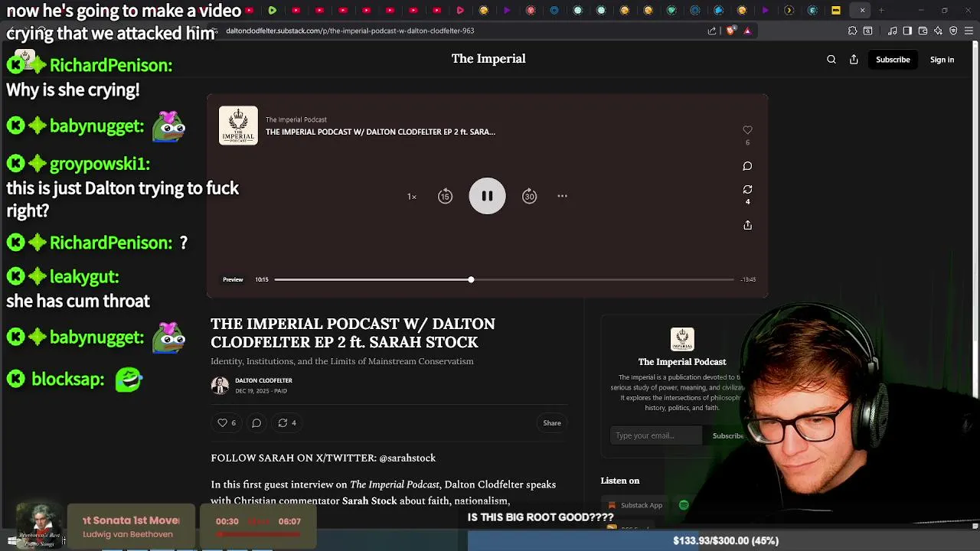
Task: Open the Spotify listen-on icon
Action: coord(684,505)
